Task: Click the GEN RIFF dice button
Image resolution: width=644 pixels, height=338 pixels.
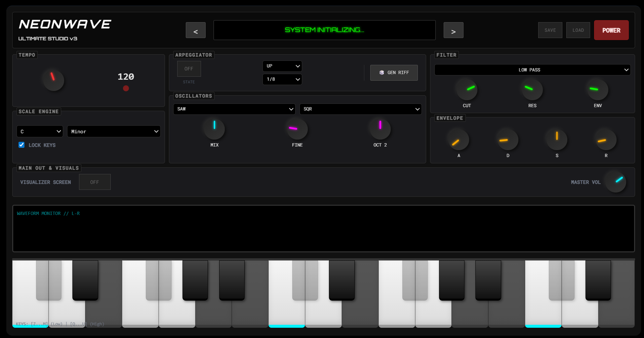Action: (x=394, y=73)
